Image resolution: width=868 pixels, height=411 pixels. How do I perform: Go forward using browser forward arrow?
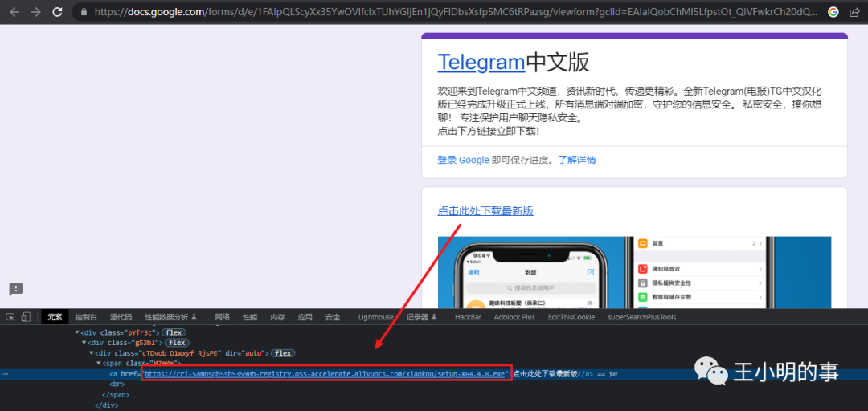(x=36, y=11)
